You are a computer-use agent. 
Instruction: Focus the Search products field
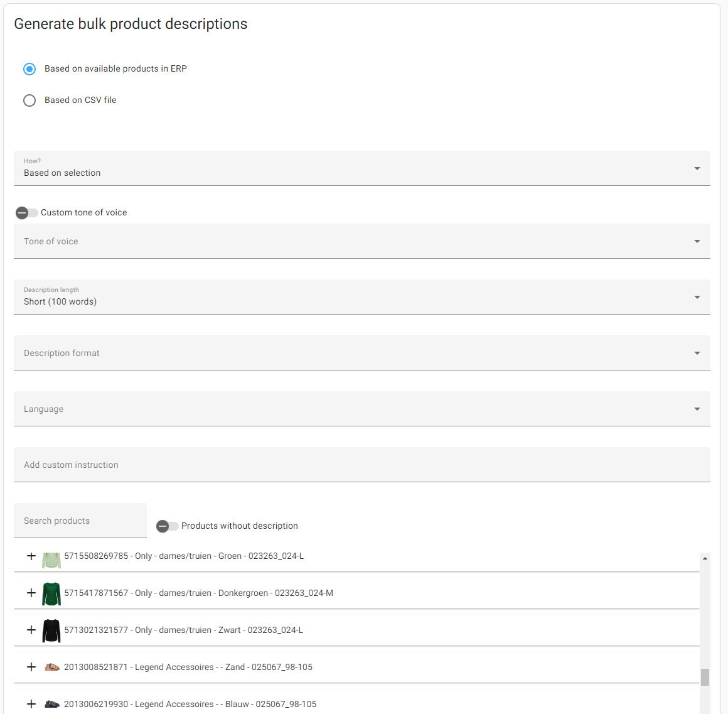[x=80, y=521]
